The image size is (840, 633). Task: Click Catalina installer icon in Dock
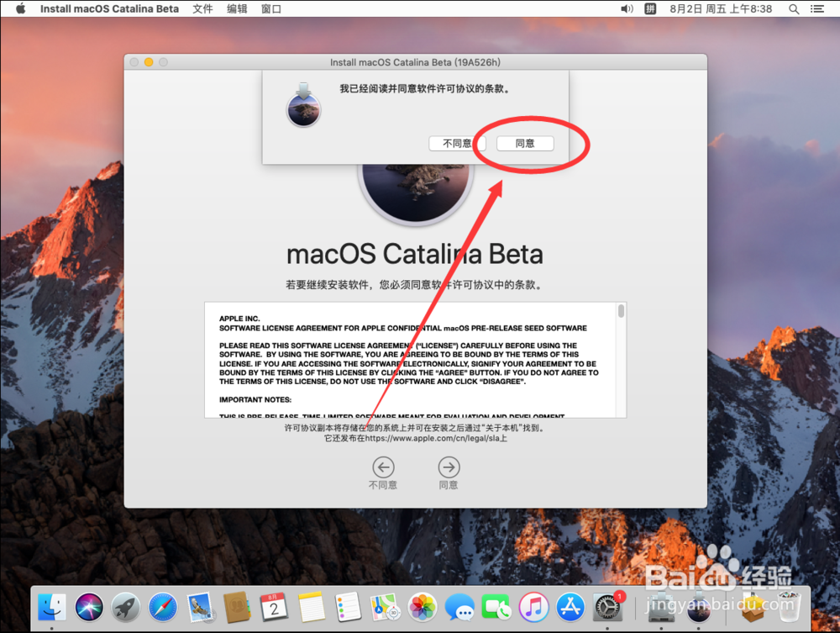click(699, 607)
